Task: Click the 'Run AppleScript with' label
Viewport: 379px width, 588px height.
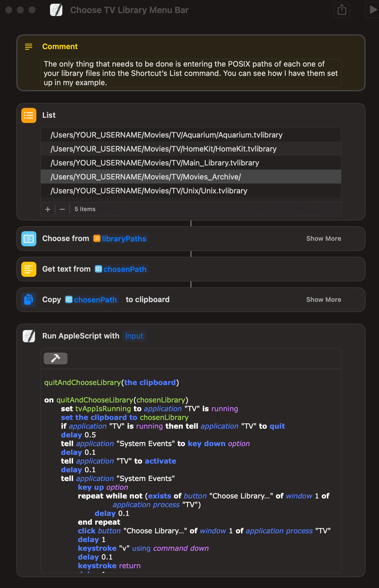Action: tap(81, 336)
